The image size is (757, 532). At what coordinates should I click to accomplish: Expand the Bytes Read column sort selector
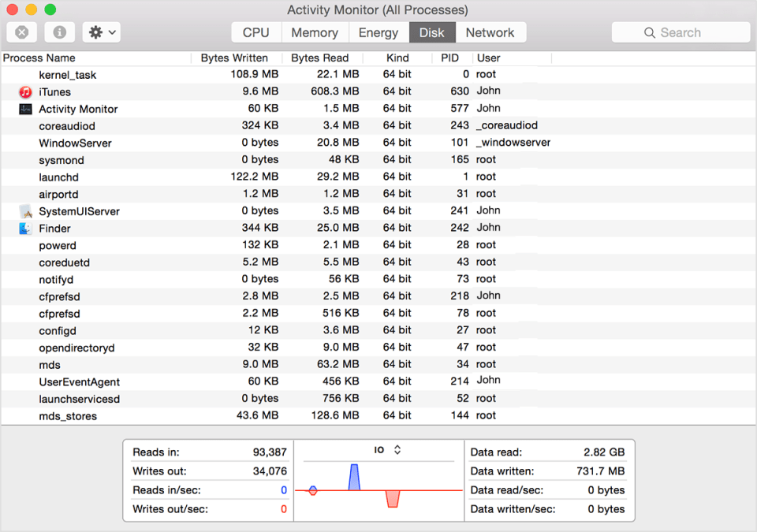[x=319, y=58]
